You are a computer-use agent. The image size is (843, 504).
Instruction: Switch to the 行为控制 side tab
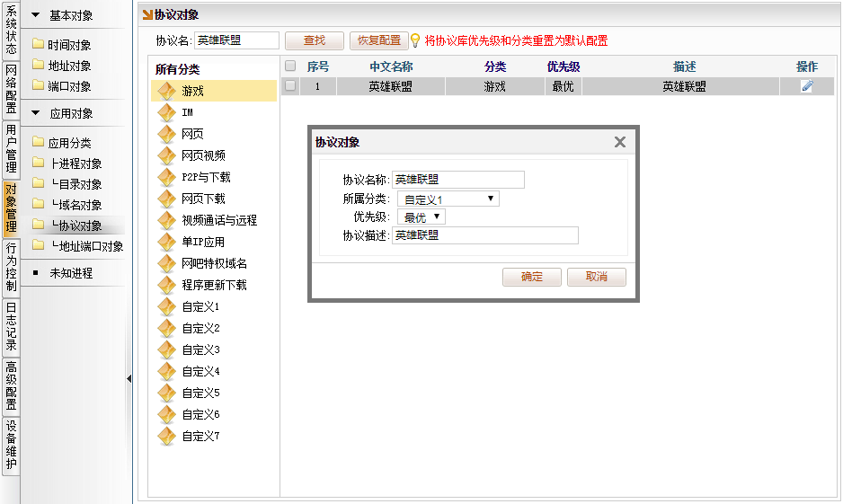[x=11, y=267]
